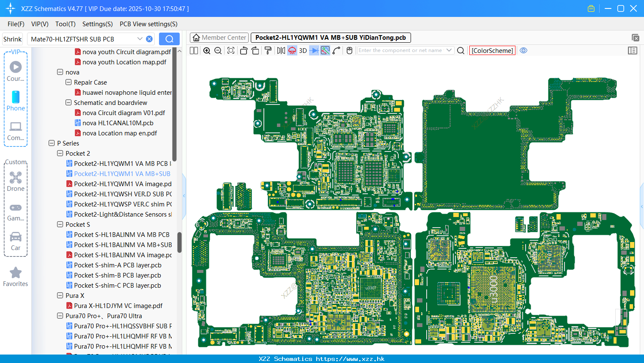Collapse the Pocket S node
The height and width of the screenshot is (363, 644).
click(x=60, y=225)
